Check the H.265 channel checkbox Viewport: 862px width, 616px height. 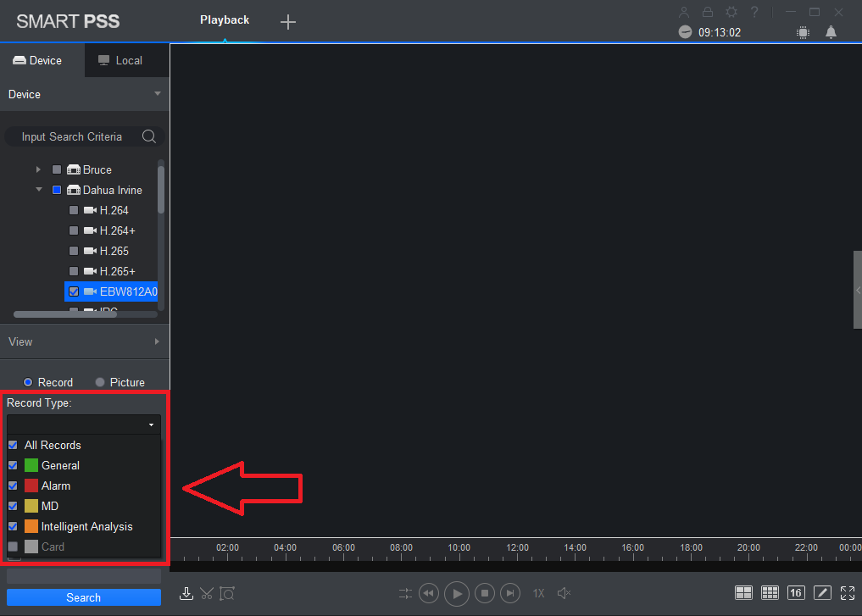click(74, 251)
